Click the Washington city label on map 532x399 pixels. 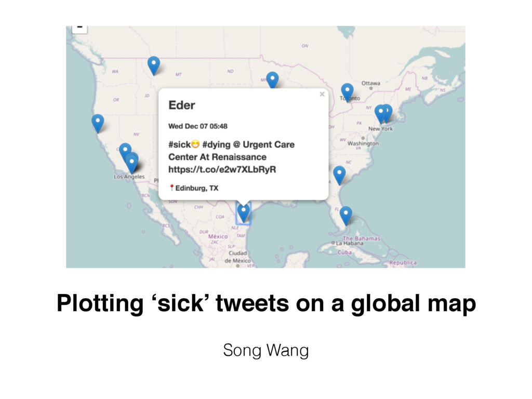[x=363, y=143]
